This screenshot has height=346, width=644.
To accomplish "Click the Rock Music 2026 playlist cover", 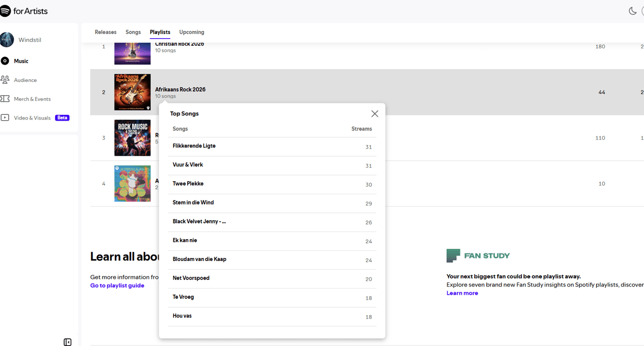I will tap(132, 138).
